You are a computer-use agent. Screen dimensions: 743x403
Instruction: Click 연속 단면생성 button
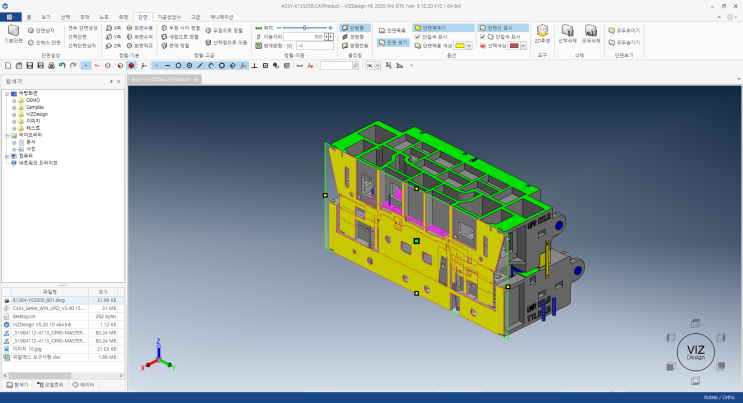pos(82,28)
